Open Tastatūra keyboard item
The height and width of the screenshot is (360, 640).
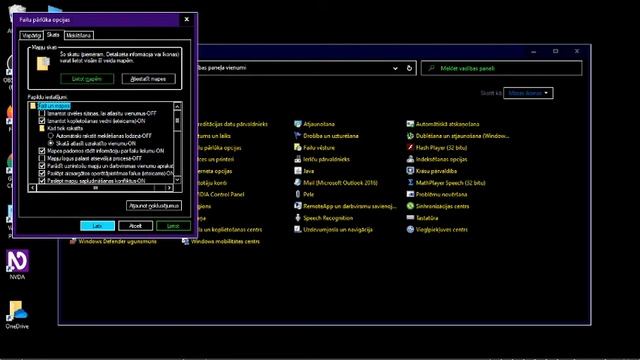pyautogui.click(x=422, y=218)
